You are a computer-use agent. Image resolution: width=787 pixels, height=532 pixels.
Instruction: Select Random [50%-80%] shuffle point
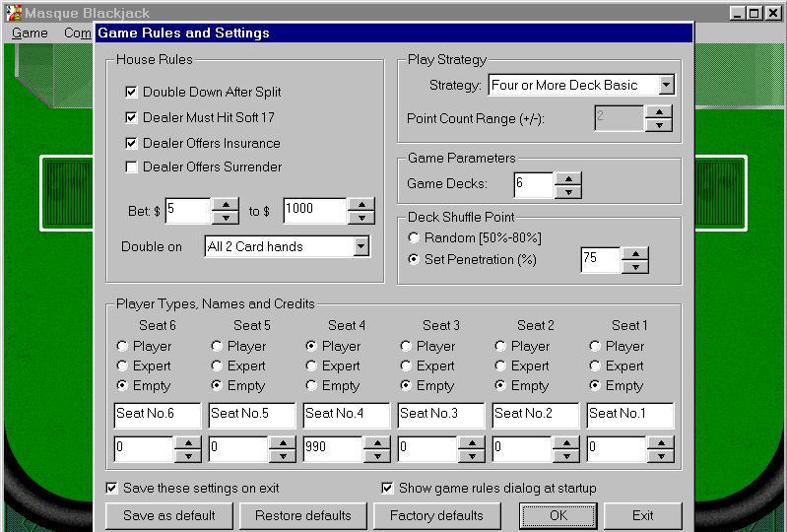tap(415, 237)
